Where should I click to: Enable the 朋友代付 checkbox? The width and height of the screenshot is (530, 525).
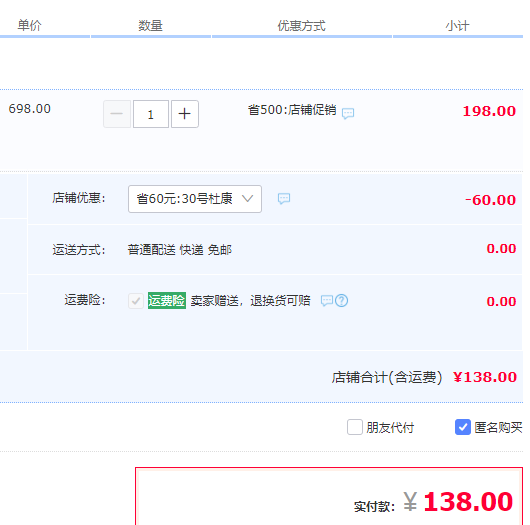click(x=355, y=427)
